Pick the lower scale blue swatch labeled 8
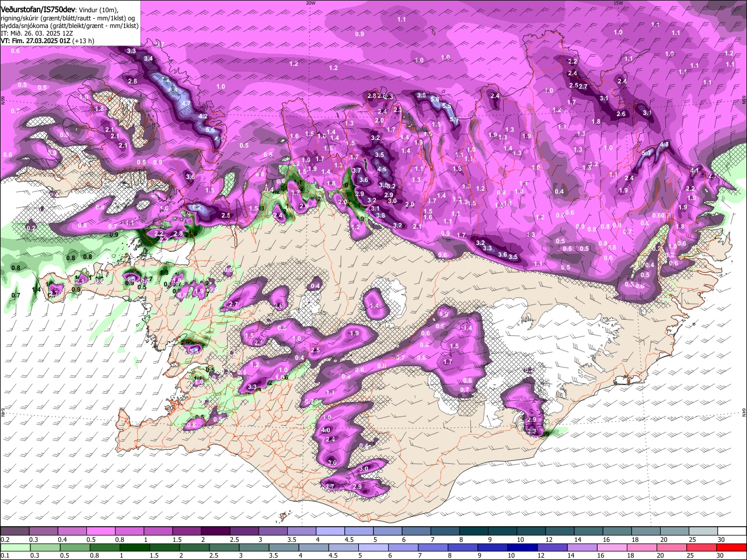 tap(463, 547)
